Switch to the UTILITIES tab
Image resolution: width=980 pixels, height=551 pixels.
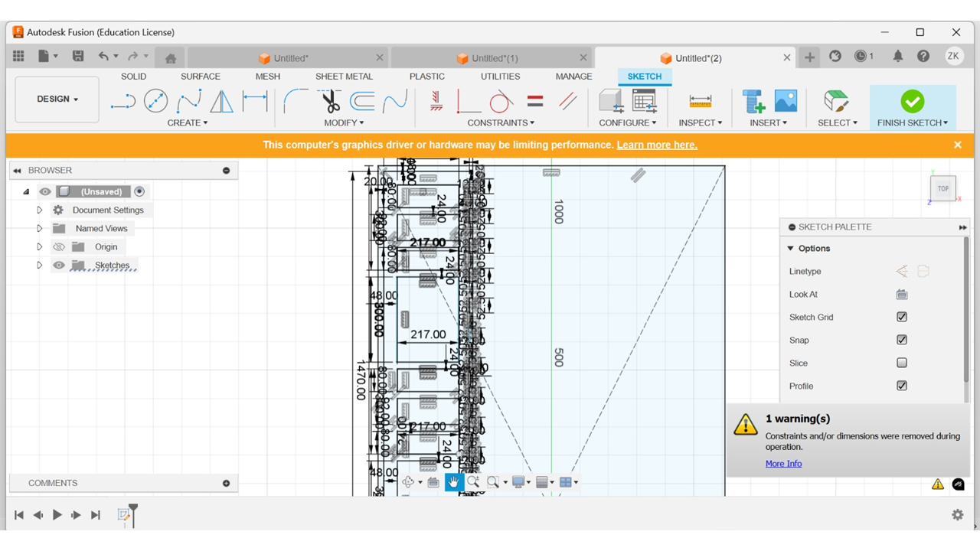pos(500,77)
